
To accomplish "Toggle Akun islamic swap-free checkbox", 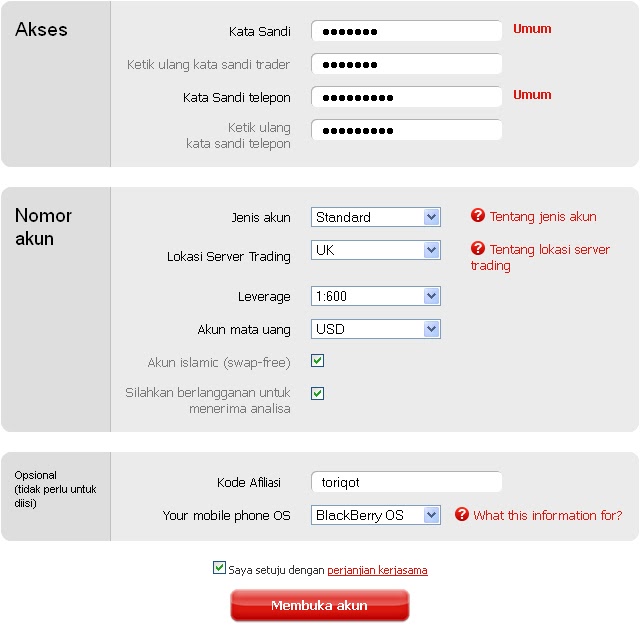I will point(318,361).
